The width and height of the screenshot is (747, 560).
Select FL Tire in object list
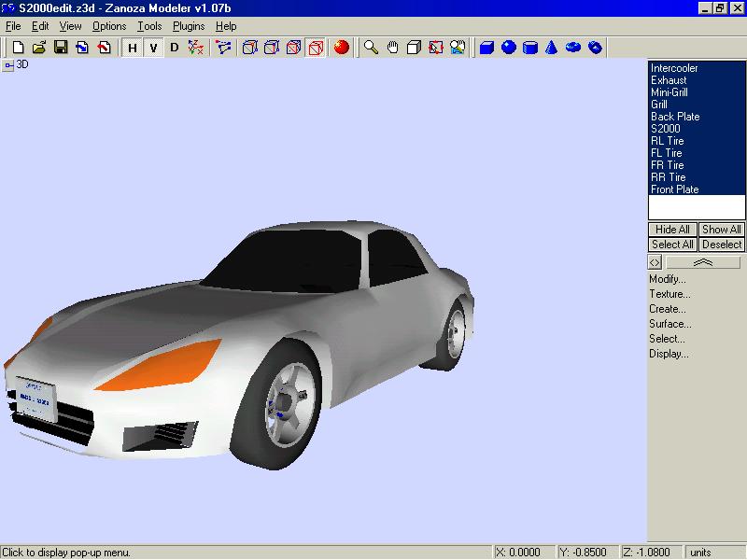click(x=667, y=153)
